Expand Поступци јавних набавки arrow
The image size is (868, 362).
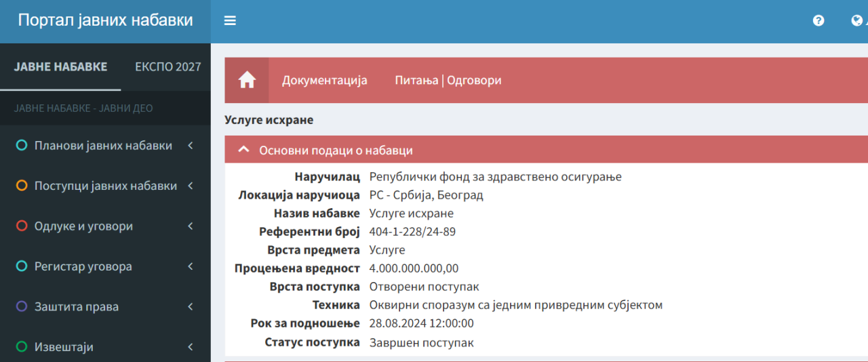click(191, 186)
